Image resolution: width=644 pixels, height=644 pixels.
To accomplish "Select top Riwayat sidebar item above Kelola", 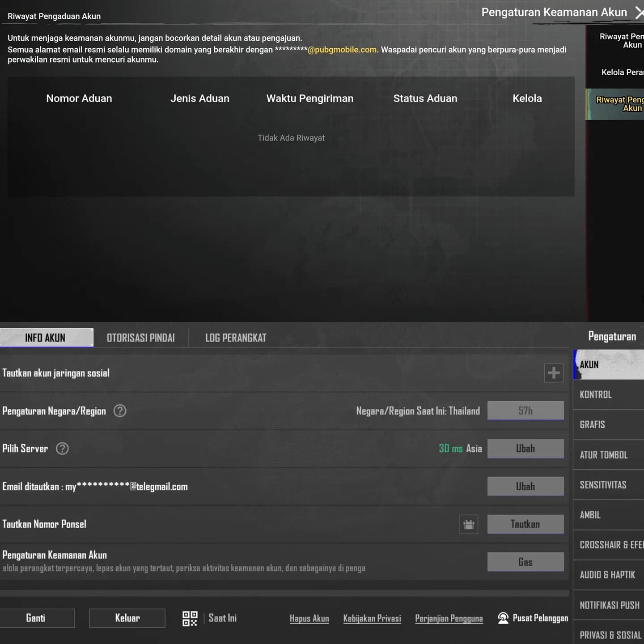I will click(x=615, y=41).
